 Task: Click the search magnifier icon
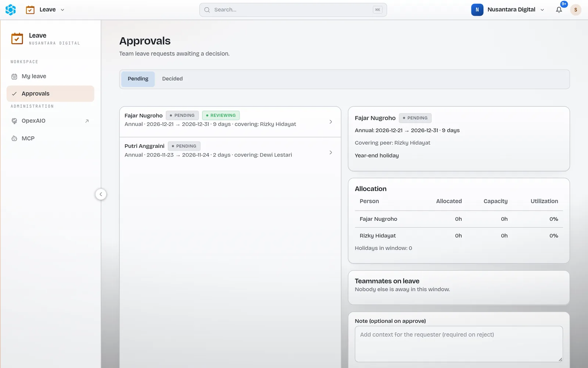click(x=207, y=10)
